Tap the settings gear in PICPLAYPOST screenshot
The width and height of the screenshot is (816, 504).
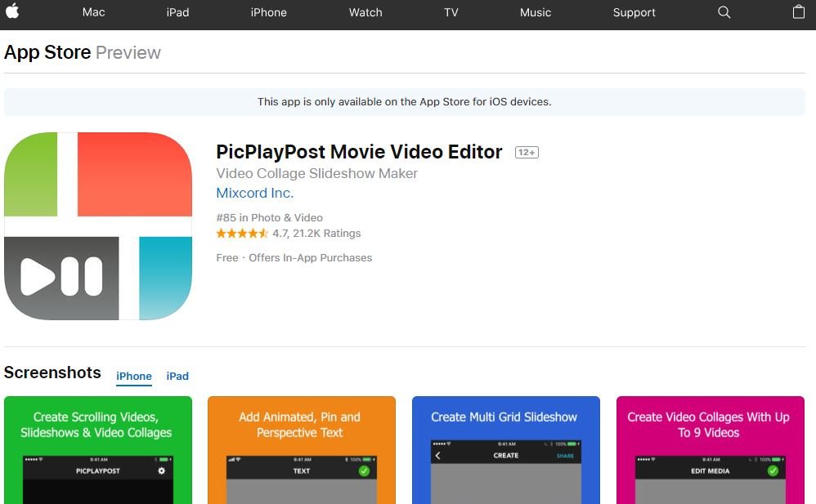[x=161, y=471]
